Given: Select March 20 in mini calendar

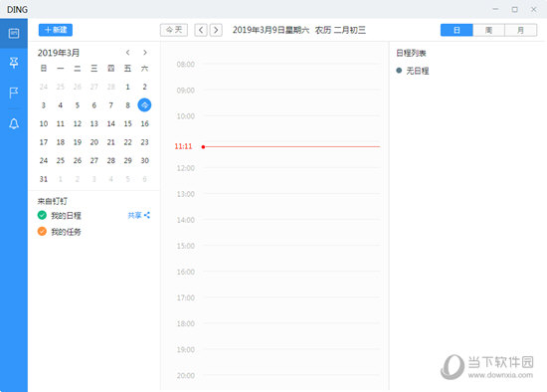Looking at the screenshot, I should click(x=93, y=142).
